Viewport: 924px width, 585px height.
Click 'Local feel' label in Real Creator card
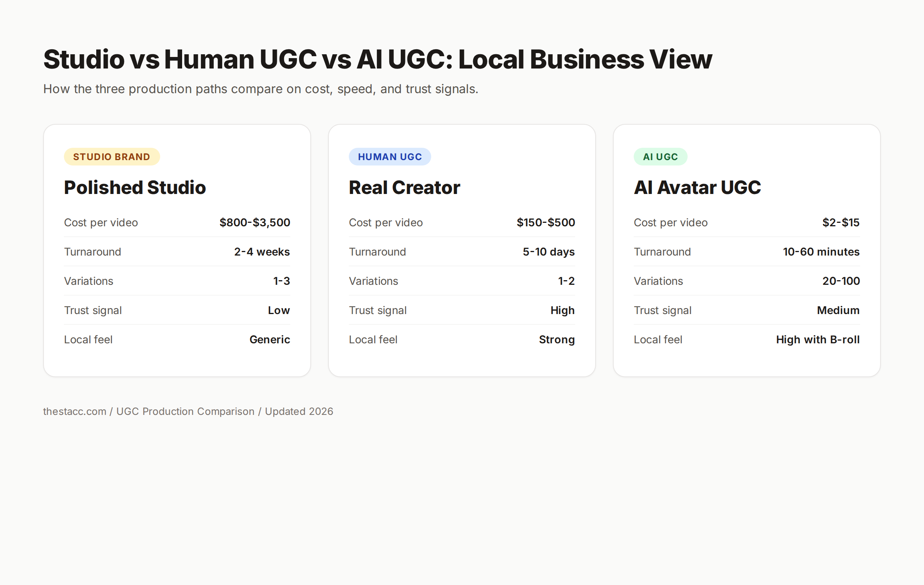(x=373, y=339)
